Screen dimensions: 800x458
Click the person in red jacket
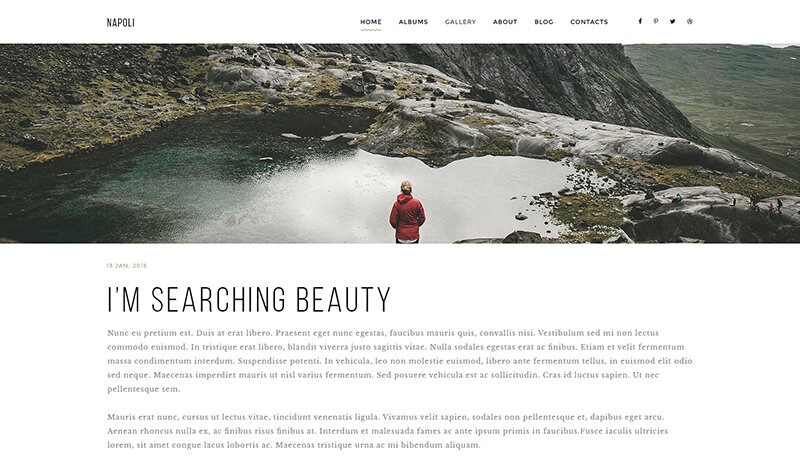point(407,212)
